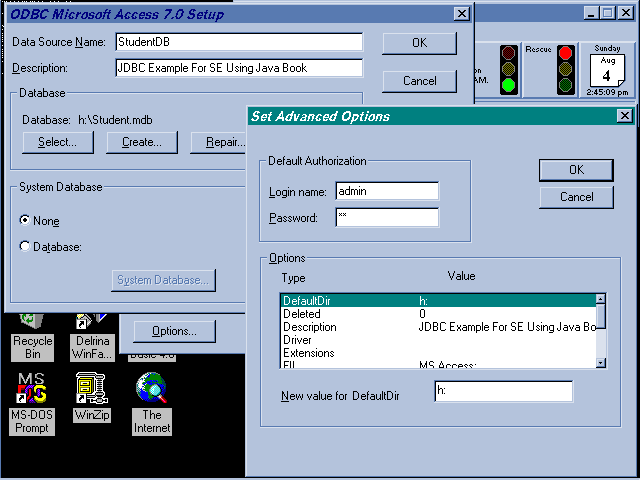Click the 2:45:09 pm clock text
The width and height of the screenshot is (640, 480).
click(x=607, y=92)
